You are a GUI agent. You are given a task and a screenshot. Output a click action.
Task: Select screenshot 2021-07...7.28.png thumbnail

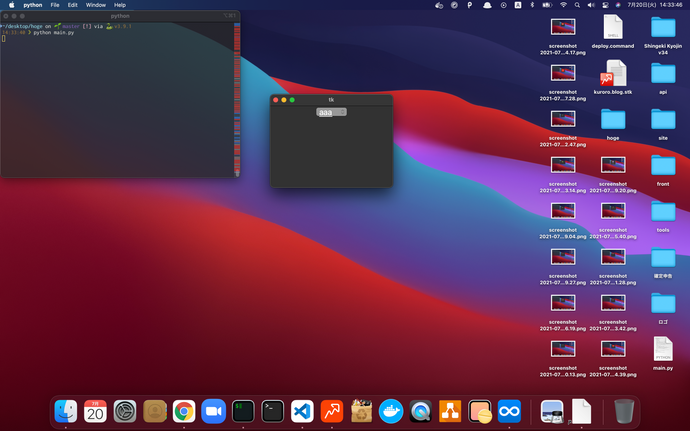click(563, 73)
